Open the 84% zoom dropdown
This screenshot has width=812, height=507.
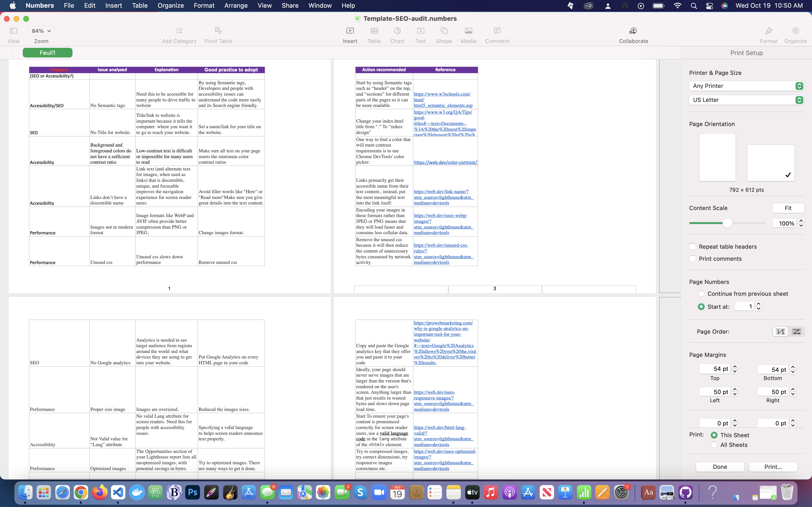coord(41,30)
